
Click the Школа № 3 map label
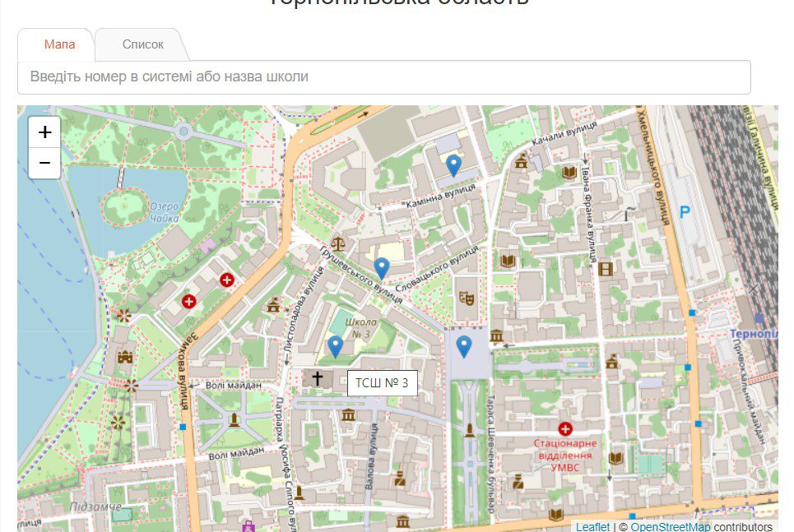coord(360,328)
